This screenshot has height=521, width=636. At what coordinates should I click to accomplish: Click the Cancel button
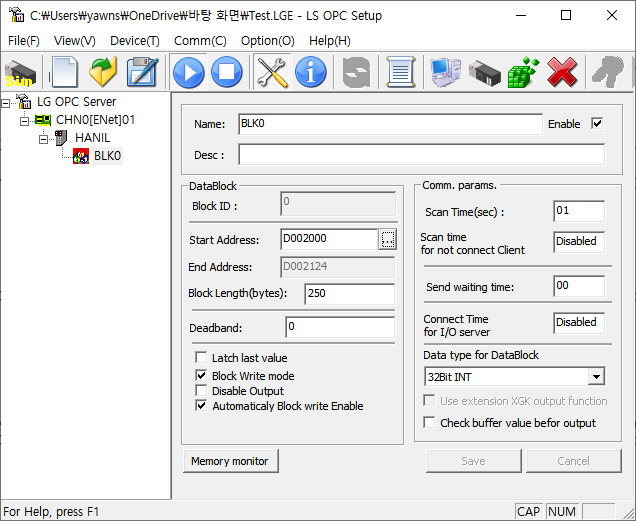pos(573,461)
